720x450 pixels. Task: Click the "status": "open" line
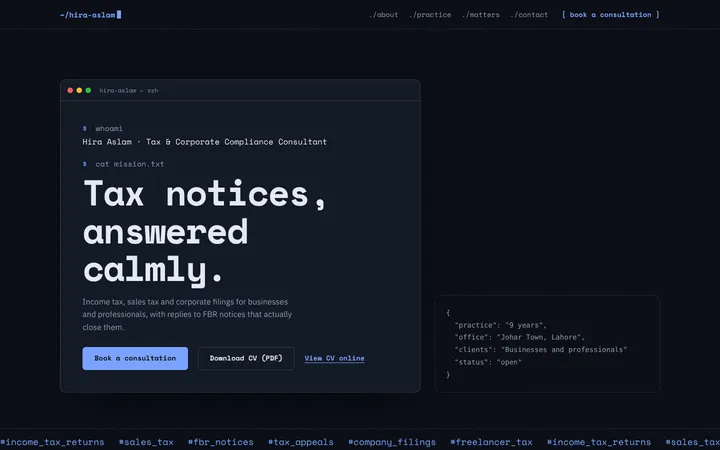[x=488, y=362]
